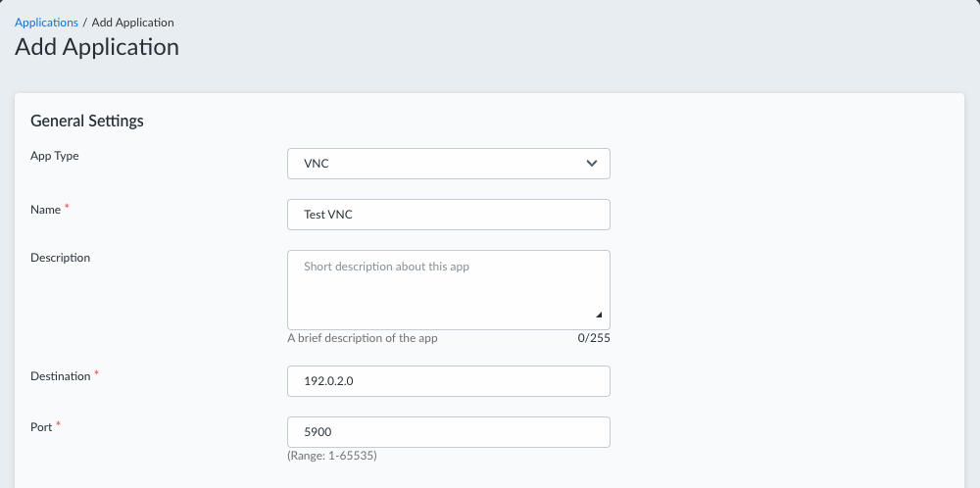Click the Destination field label

61,375
